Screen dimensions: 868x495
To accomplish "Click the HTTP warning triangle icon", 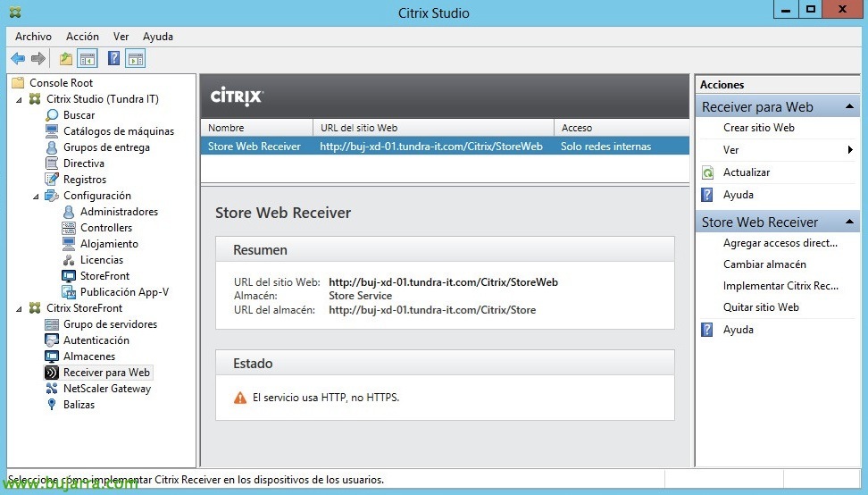I will pos(239,398).
